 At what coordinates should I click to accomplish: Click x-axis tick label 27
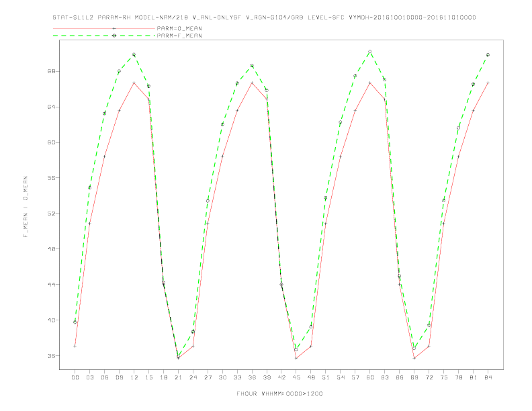pyautogui.click(x=208, y=377)
